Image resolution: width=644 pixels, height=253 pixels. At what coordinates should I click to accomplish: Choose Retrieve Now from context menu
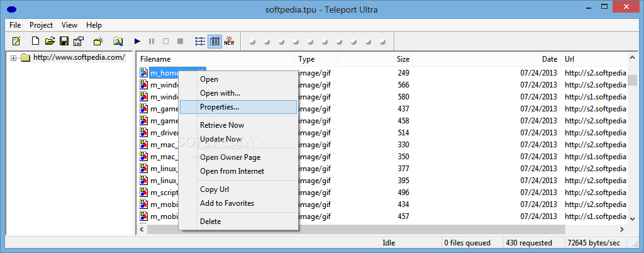(238, 125)
